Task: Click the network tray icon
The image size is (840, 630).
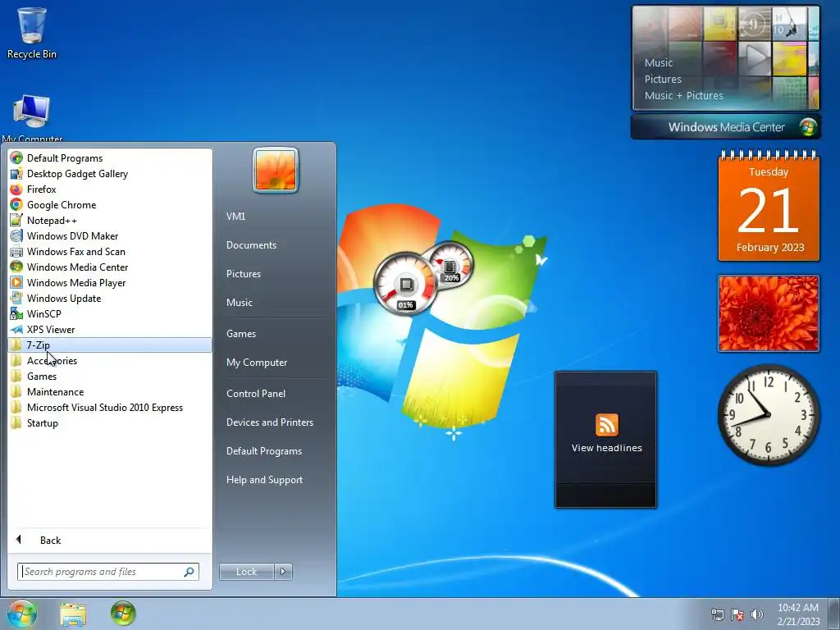Action: click(x=717, y=614)
